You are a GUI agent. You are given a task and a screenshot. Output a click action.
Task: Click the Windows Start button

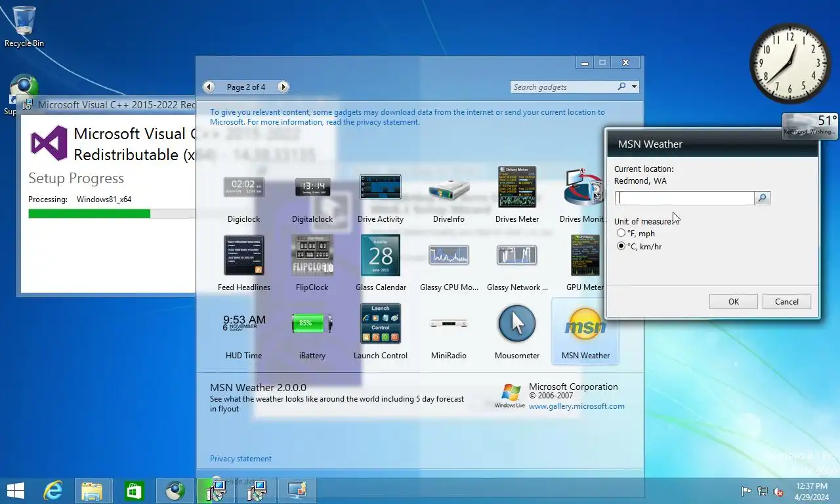[15, 490]
